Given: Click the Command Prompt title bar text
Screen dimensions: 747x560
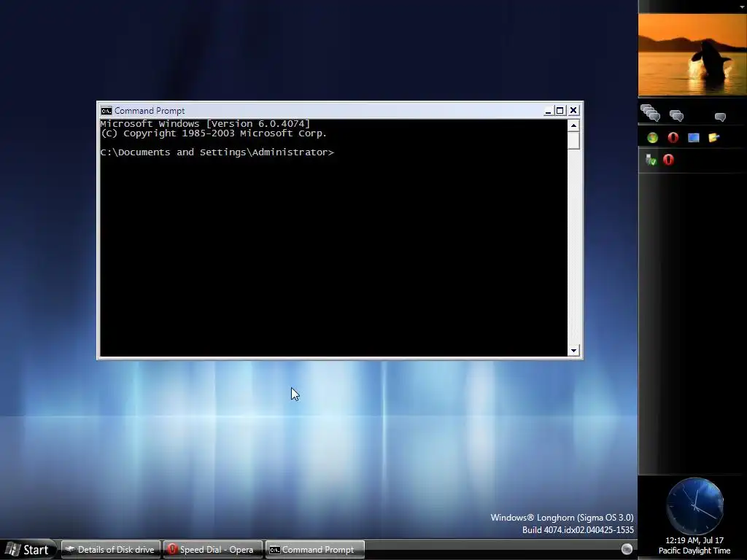Looking at the screenshot, I should pos(150,111).
